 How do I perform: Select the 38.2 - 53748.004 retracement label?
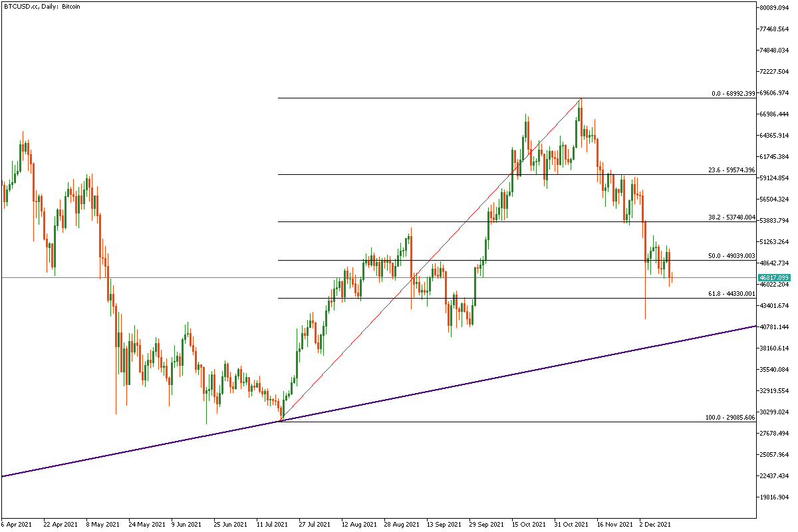[731, 217]
